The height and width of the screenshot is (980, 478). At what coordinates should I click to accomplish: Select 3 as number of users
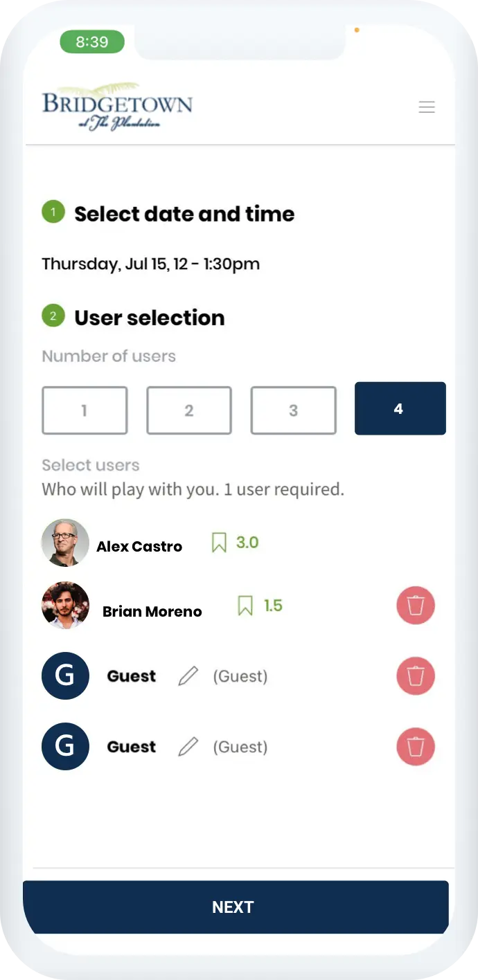(x=294, y=410)
